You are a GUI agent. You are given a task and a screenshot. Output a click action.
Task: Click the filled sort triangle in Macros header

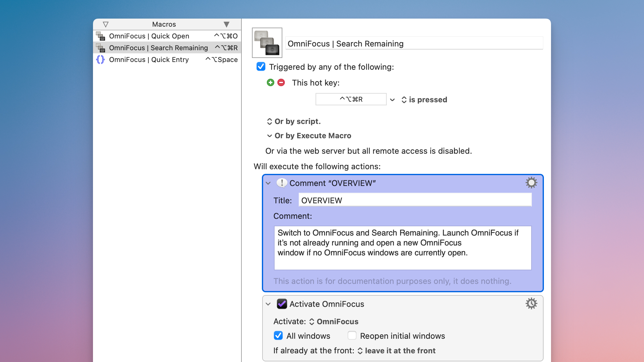click(x=227, y=24)
